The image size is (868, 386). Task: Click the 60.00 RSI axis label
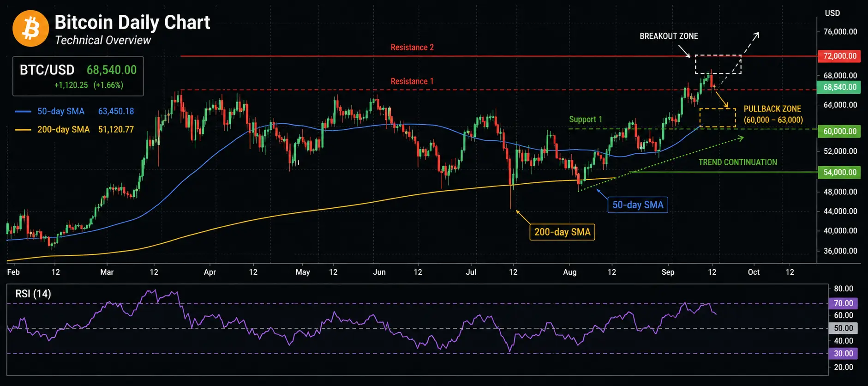[844, 315]
